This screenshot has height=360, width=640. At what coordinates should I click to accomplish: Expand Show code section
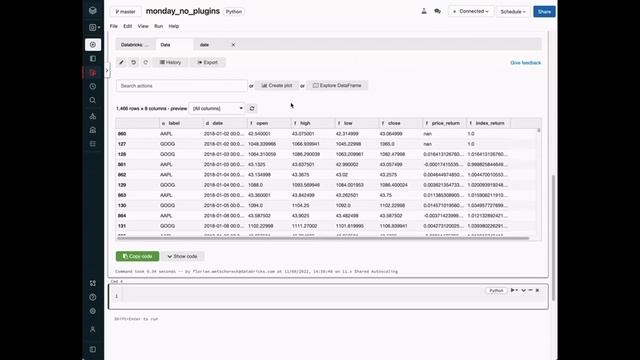[182, 256]
